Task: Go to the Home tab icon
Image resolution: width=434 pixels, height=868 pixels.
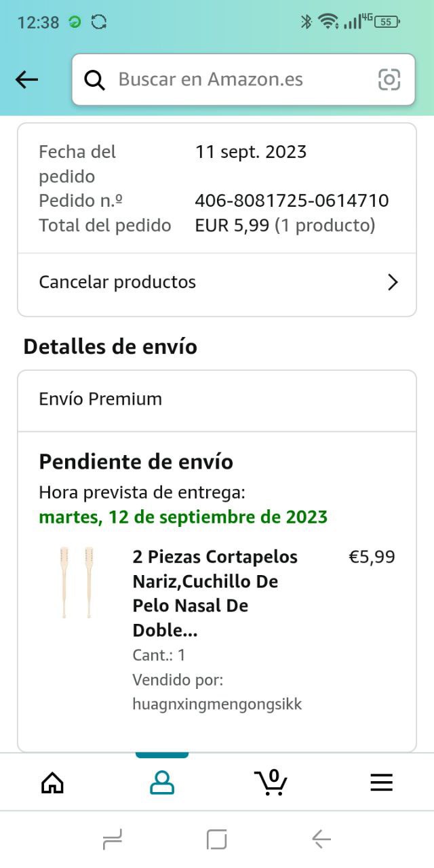Action: 52,783
